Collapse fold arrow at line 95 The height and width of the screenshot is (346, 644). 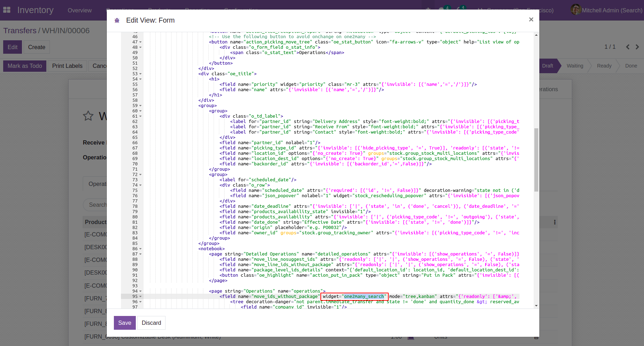tap(140, 297)
